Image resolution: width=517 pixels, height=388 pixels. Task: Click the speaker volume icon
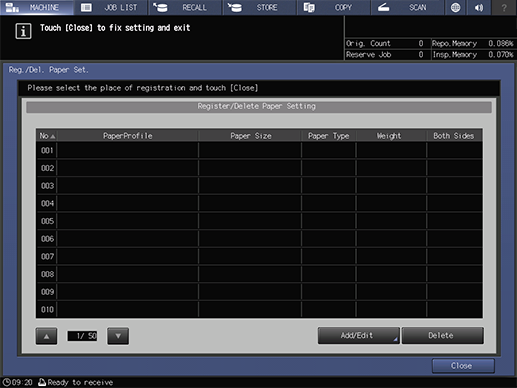479,7
